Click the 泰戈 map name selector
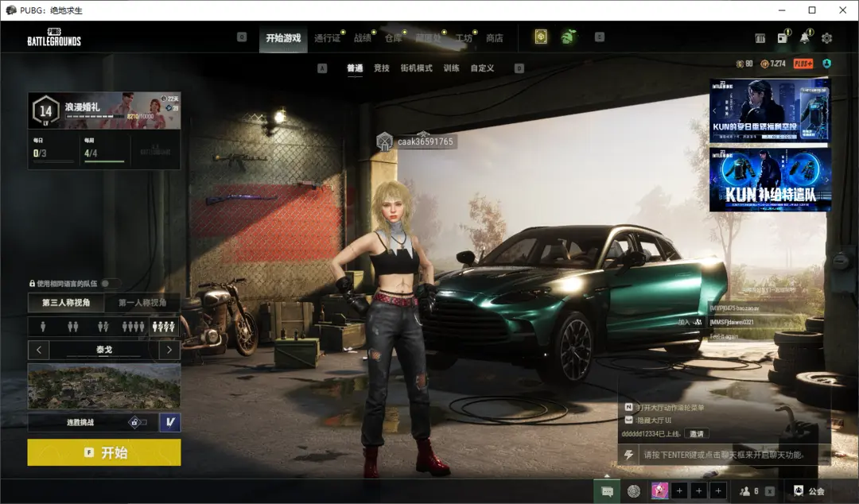The width and height of the screenshot is (859, 504). (x=104, y=350)
